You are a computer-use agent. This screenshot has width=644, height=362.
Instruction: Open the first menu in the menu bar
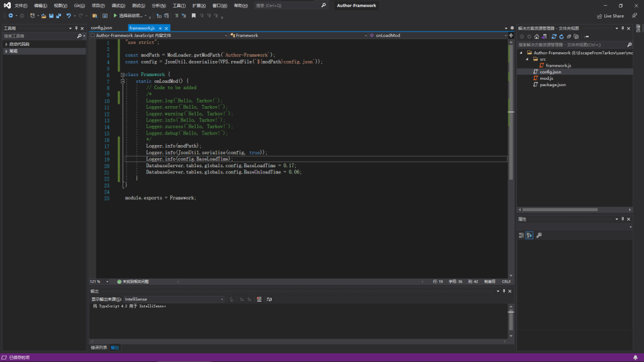point(21,6)
